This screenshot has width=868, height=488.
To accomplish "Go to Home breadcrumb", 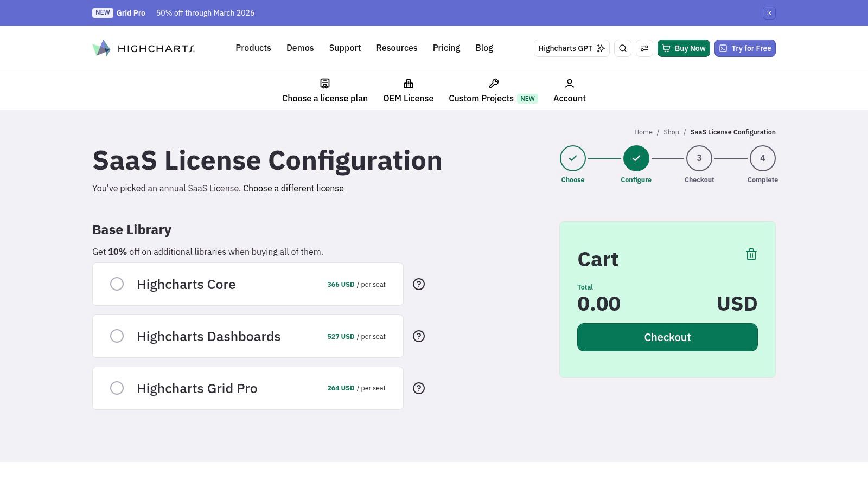I will point(643,132).
